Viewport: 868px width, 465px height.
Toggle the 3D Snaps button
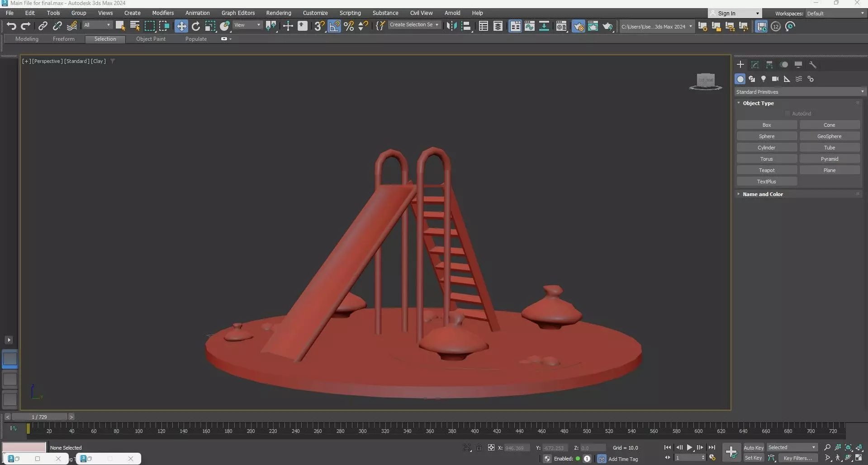click(319, 26)
